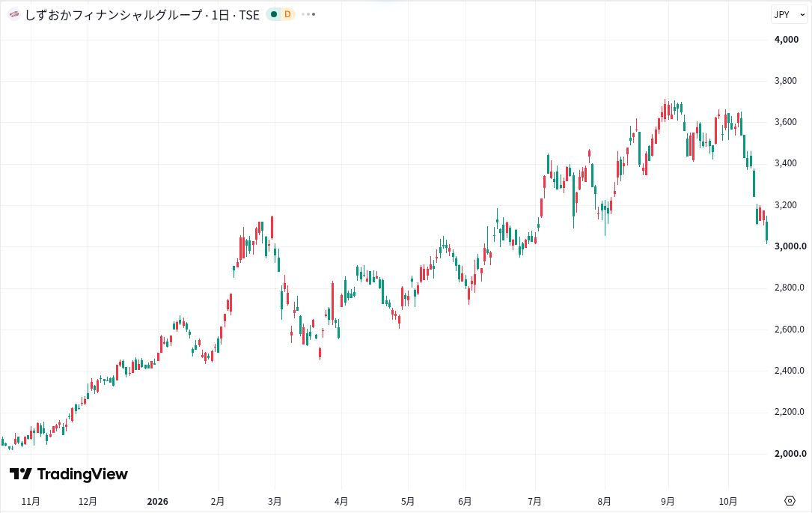Check the green market status dot

point(274,14)
